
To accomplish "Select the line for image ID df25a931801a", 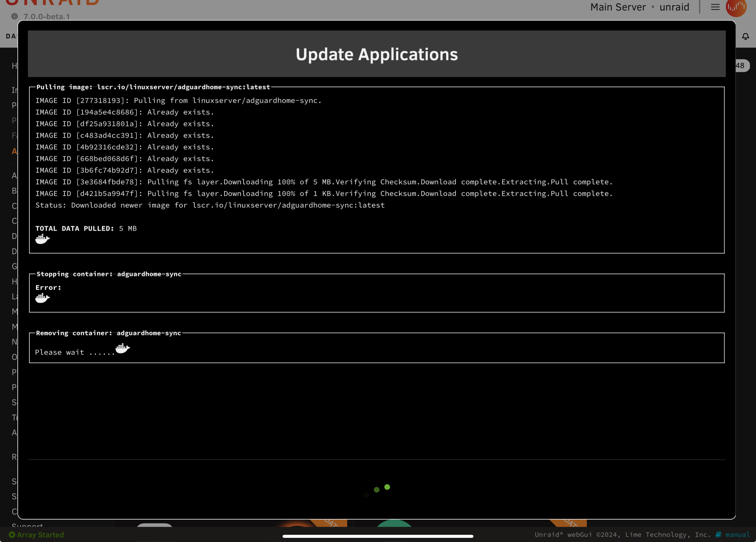I will 125,124.
